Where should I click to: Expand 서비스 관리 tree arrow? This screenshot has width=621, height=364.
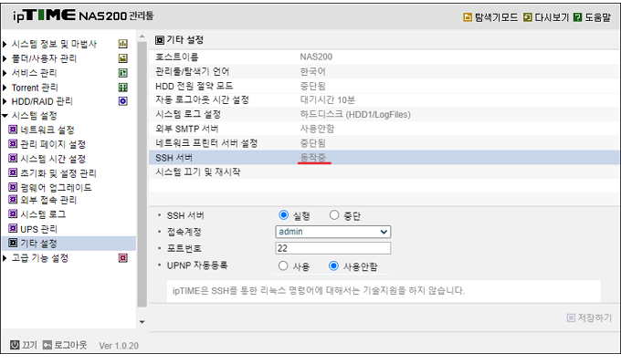point(5,73)
